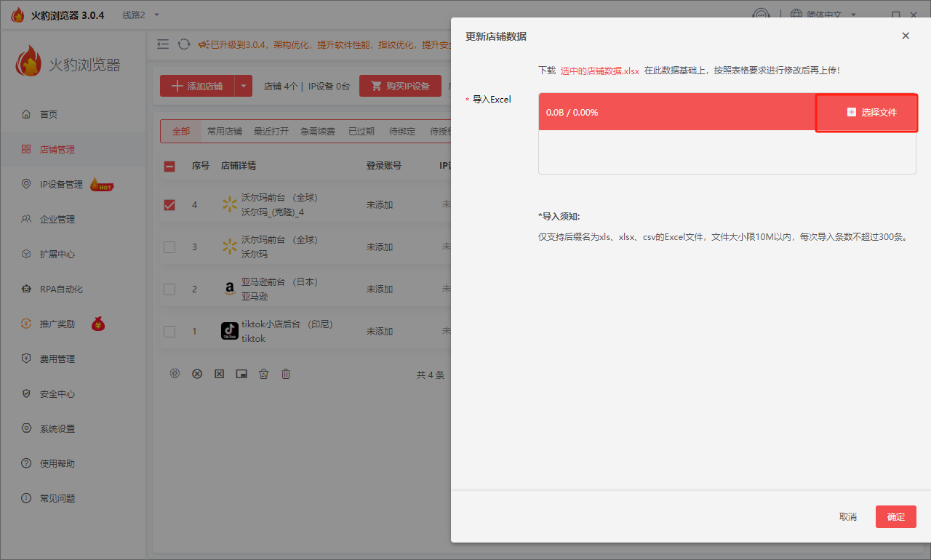Viewport: 931px width, 560px height.
Task: Open the dropdown arrow beside 添加店铺
Action: point(244,86)
